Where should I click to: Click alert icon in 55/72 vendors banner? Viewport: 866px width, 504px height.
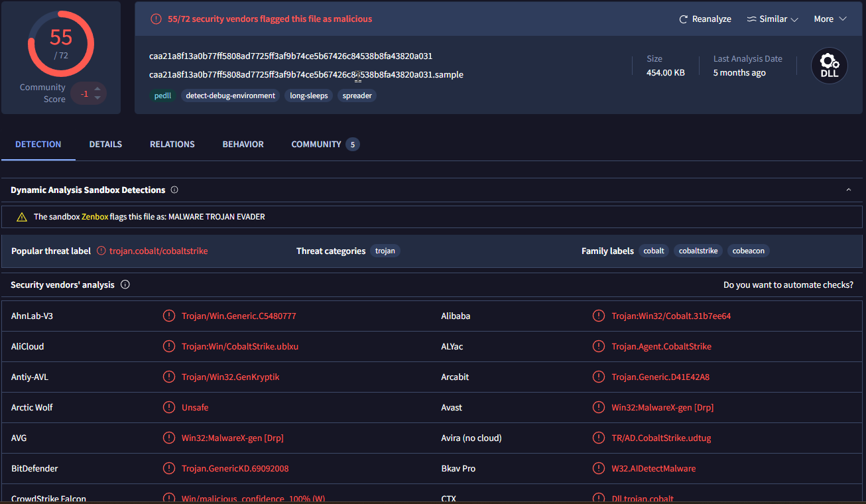pos(156,19)
